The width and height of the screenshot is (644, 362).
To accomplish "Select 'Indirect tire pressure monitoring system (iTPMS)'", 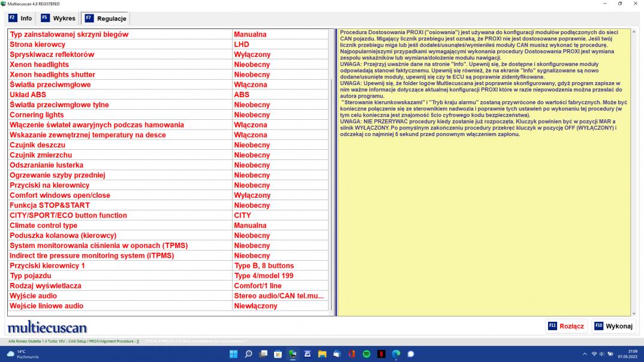I will [x=168, y=256].
